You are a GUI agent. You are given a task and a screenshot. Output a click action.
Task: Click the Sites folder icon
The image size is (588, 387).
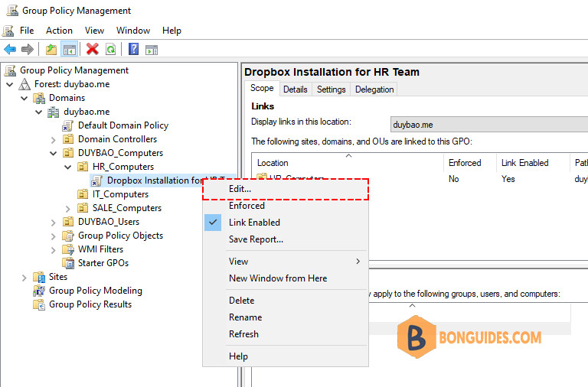(x=39, y=277)
